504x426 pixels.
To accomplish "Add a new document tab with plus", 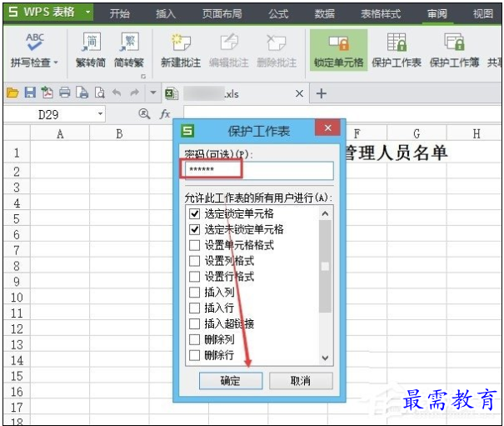I will [x=321, y=93].
